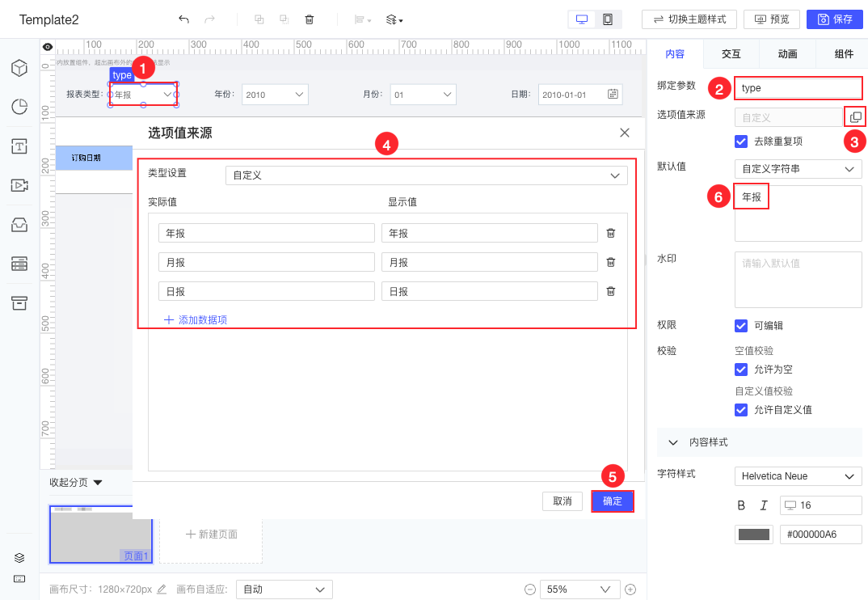The image size is (868, 600).
Task: Edit canvas size pencil icon
Action: (x=162, y=589)
